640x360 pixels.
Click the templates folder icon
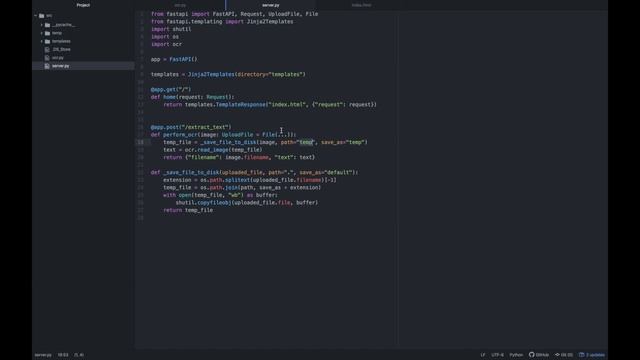tap(47, 41)
